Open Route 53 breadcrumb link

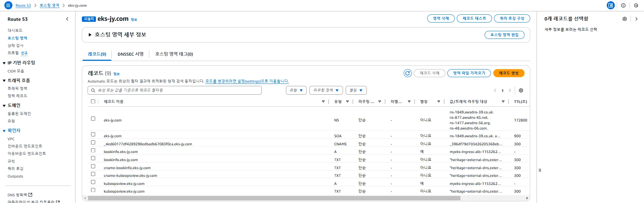click(23, 5)
